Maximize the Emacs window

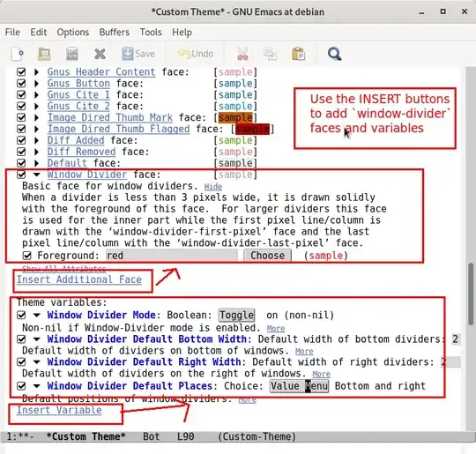coord(443,11)
